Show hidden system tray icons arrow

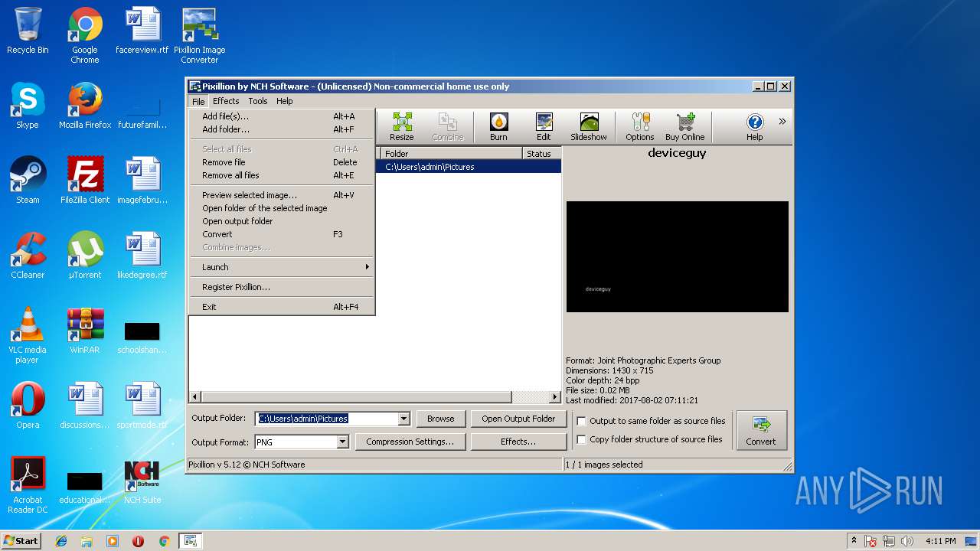(x=854, y=541)
